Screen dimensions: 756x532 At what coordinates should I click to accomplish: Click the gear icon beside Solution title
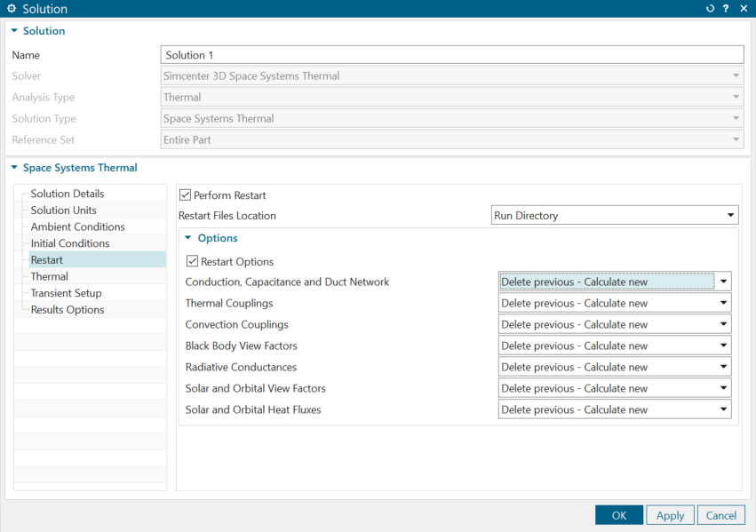coord(12,9)
